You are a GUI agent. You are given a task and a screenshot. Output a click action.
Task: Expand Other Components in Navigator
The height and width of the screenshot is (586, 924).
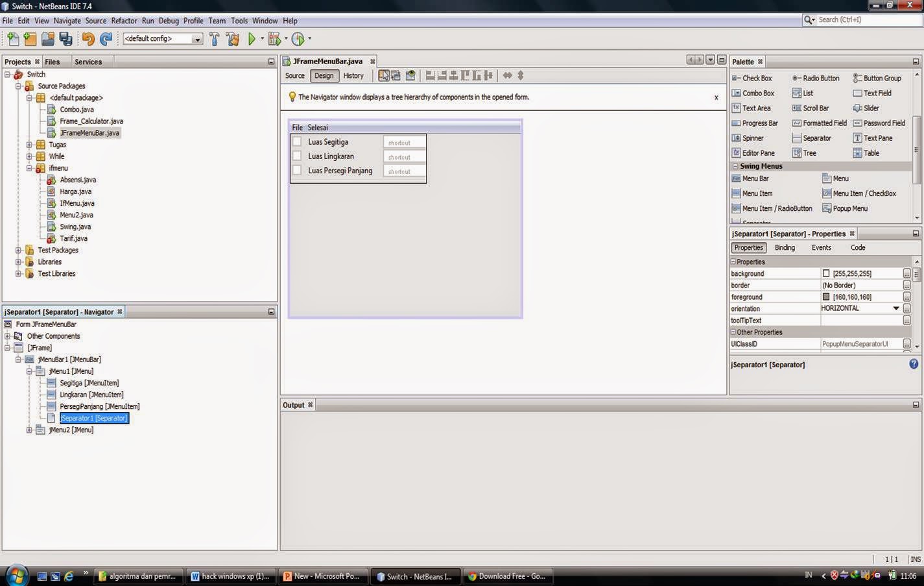[7, 336]
